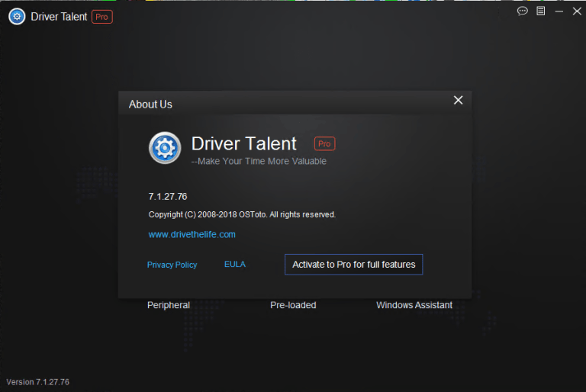Viewport: 586px width, 392px height.
Task: Close the Driver Talent main window
Action: coord(577,11)
